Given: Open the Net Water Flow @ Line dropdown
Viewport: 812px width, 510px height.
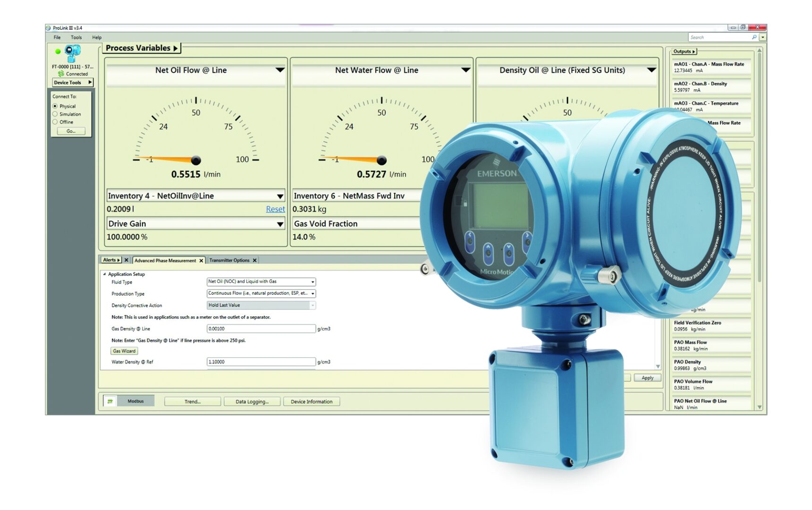Looking at the screenshot, I should (x=465, y=70).
